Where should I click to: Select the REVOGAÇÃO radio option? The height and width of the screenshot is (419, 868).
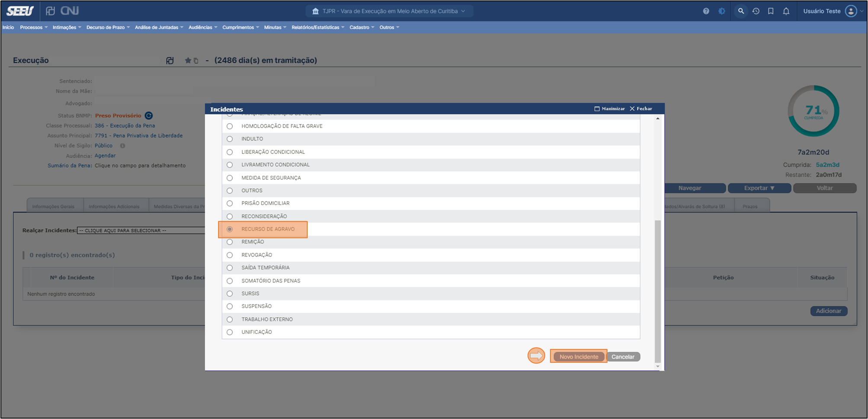coord(230,255)
